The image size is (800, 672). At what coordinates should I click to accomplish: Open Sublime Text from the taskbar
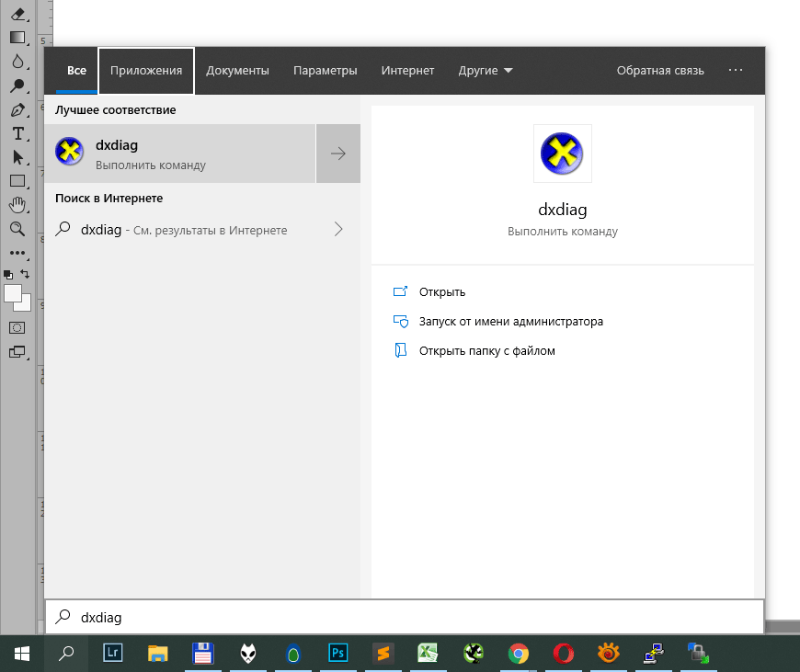(383, 654)
